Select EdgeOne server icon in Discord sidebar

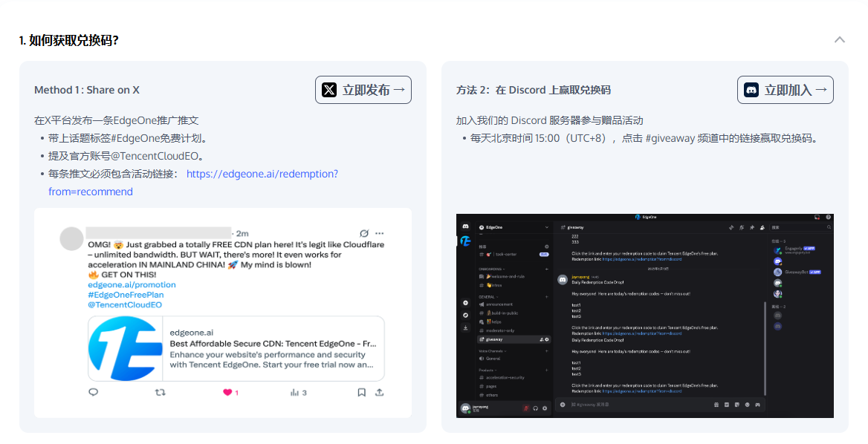pyautogui.click(x=465, y=241)
